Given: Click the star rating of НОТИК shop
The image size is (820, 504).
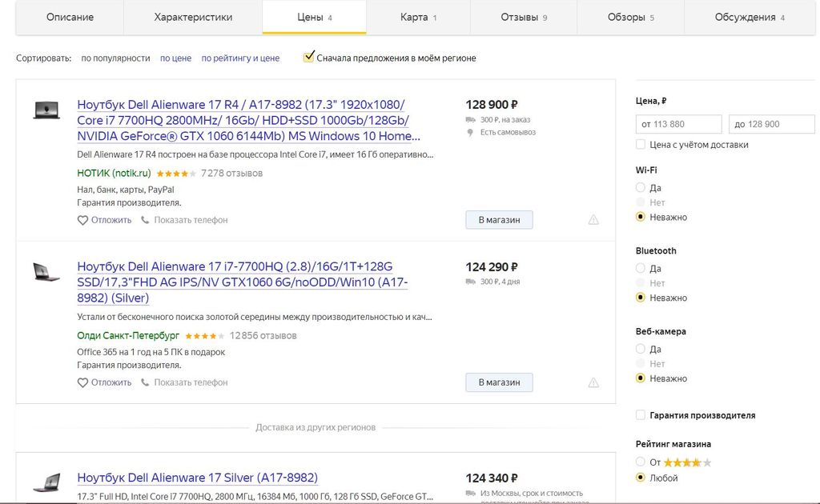Looking at the screenshot, I should pyautogui.click(x=176, y=174).
